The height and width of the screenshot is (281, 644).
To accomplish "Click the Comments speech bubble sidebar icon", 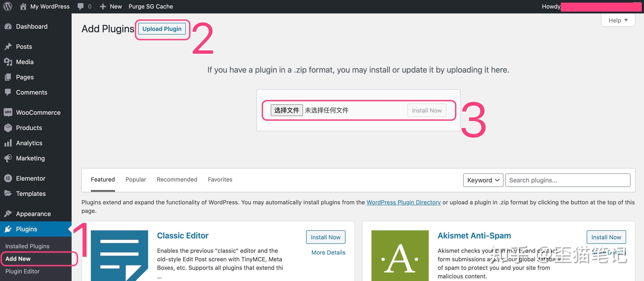I will pyautogui.click(x=8, y=92).
